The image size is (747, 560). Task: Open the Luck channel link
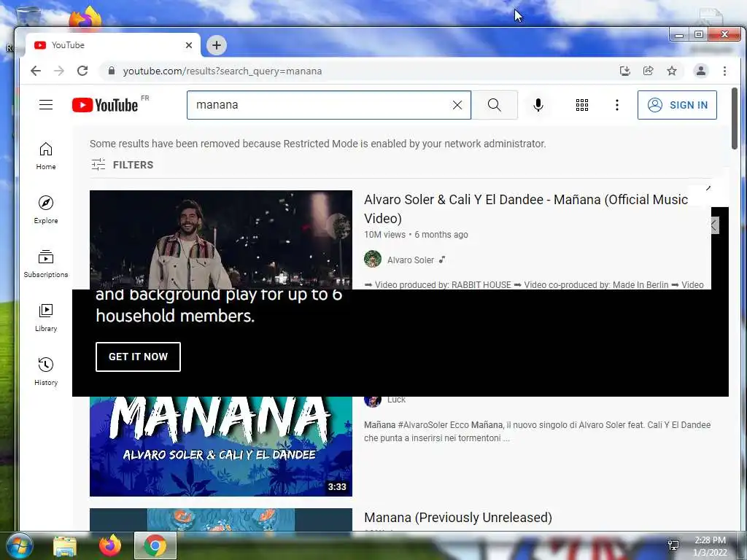396,400
